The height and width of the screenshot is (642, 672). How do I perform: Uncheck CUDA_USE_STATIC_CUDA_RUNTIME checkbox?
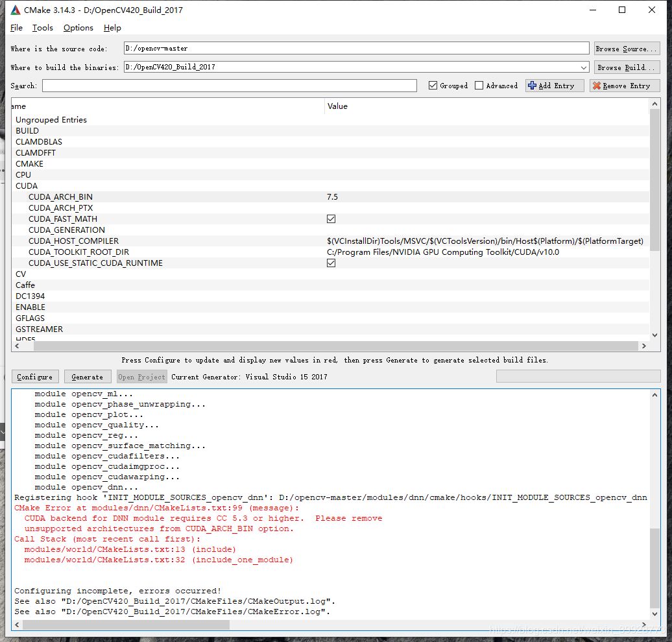(x=331, y=263)
